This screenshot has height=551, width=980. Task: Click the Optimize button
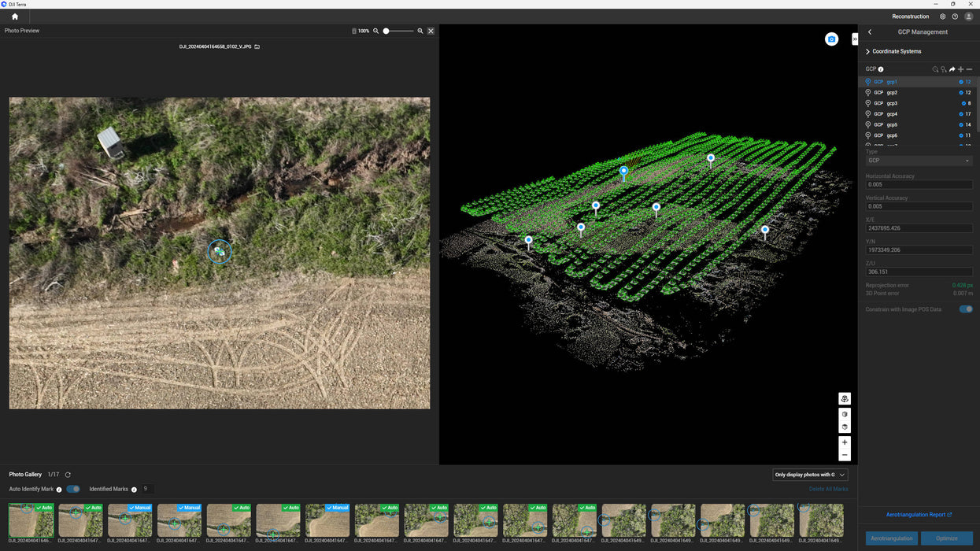tap(947, 538)
